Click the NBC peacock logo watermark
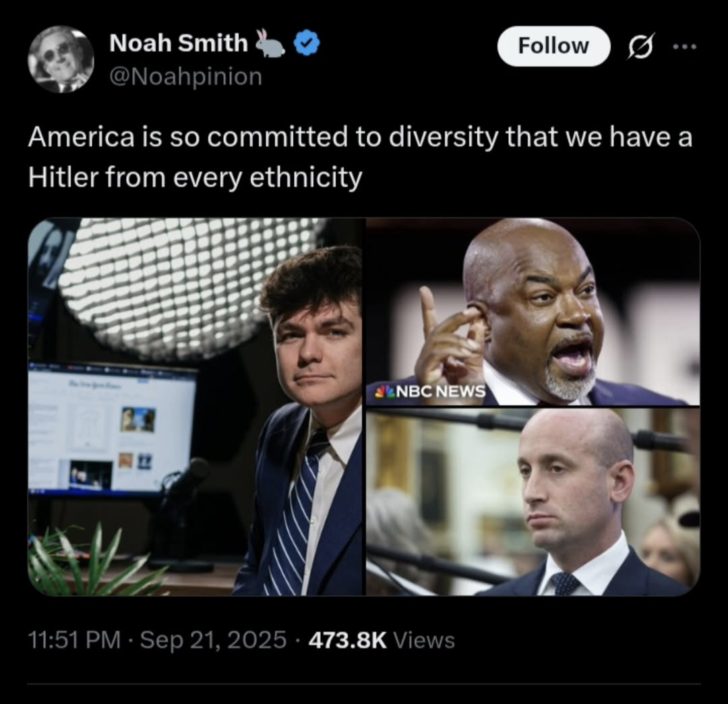728x704 pixels. pos(385,392)
